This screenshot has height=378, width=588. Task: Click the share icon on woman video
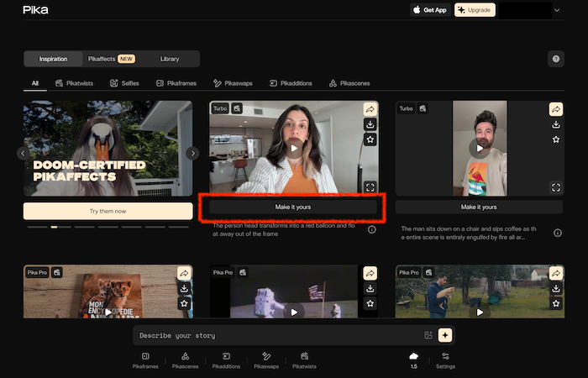370,109
